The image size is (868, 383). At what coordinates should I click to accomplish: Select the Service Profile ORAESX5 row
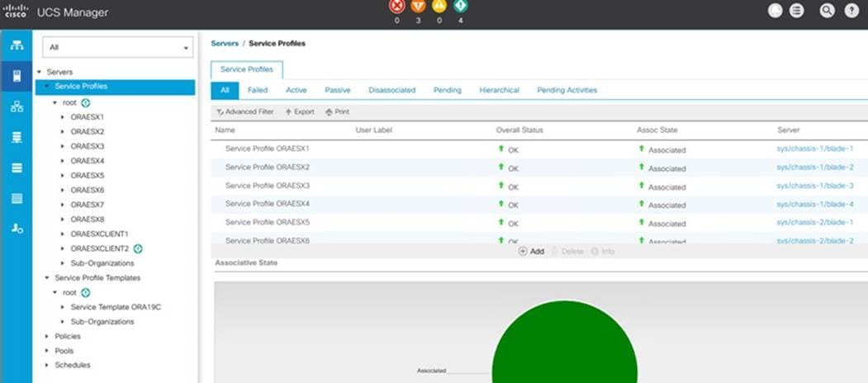pyautogui.click(x=539, y=223)
